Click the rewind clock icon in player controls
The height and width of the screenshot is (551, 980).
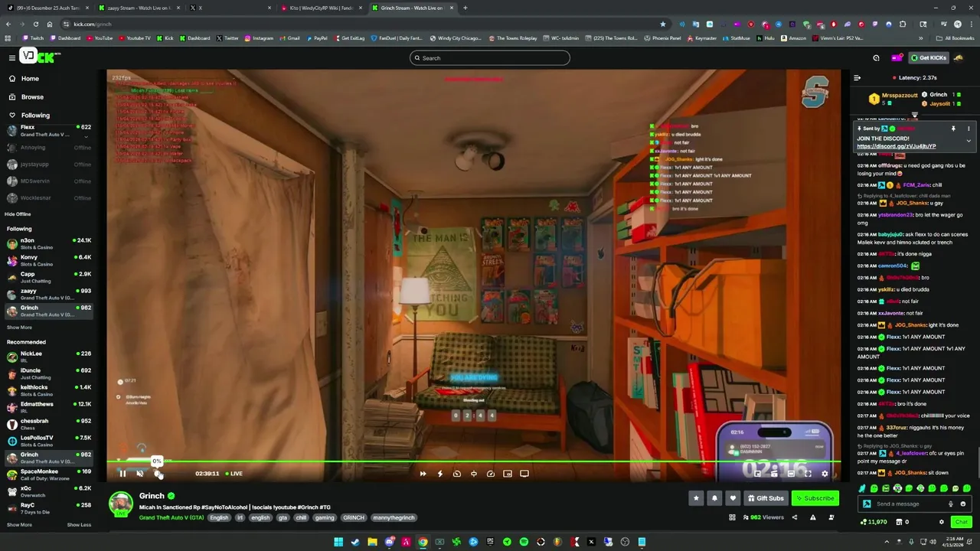tap(457, 474)
